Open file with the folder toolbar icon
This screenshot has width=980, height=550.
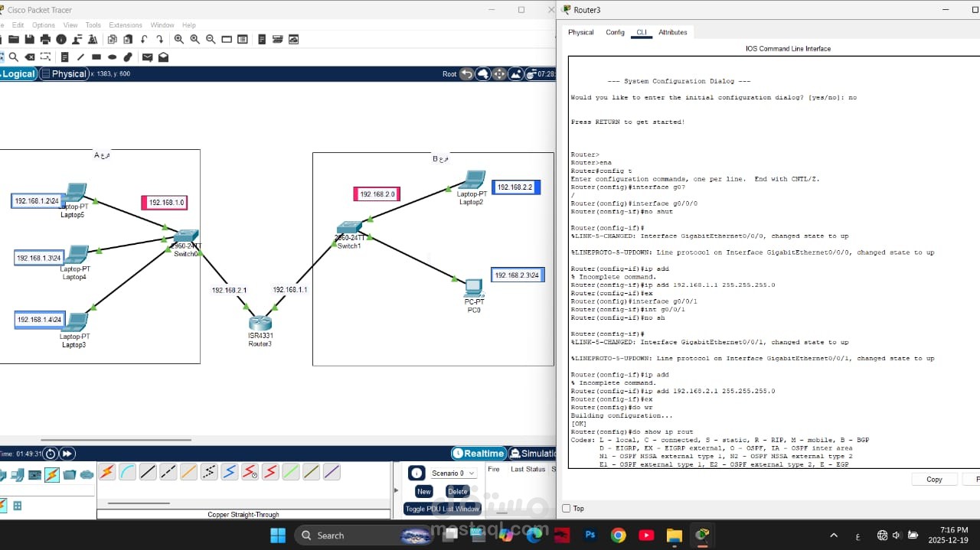pos(13,39)
